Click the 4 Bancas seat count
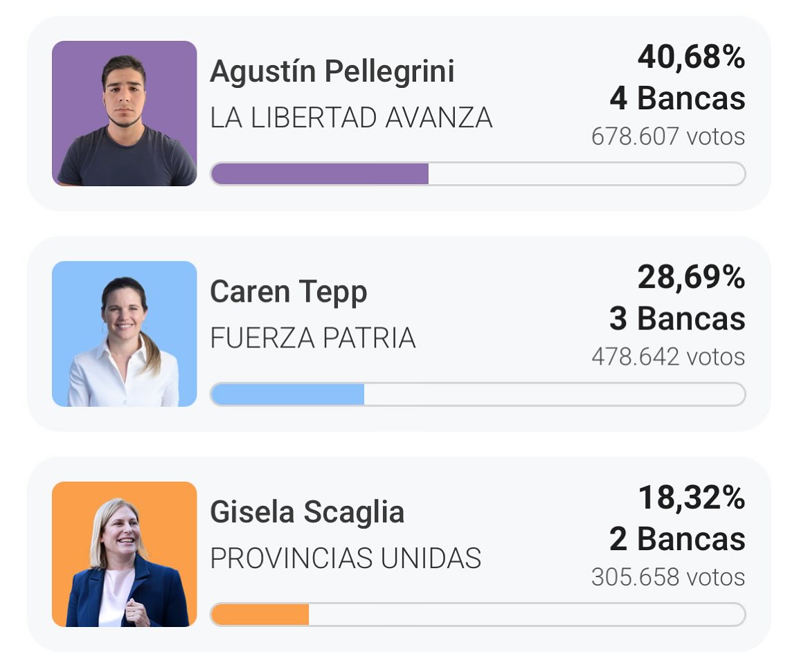This screenshot has height=672, width=799. 677,99
